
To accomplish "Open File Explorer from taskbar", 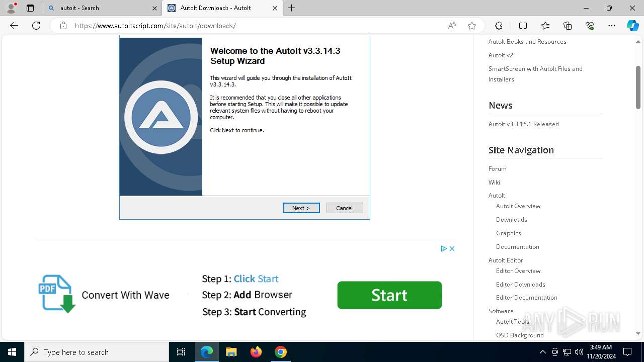I will pos(231,352).
